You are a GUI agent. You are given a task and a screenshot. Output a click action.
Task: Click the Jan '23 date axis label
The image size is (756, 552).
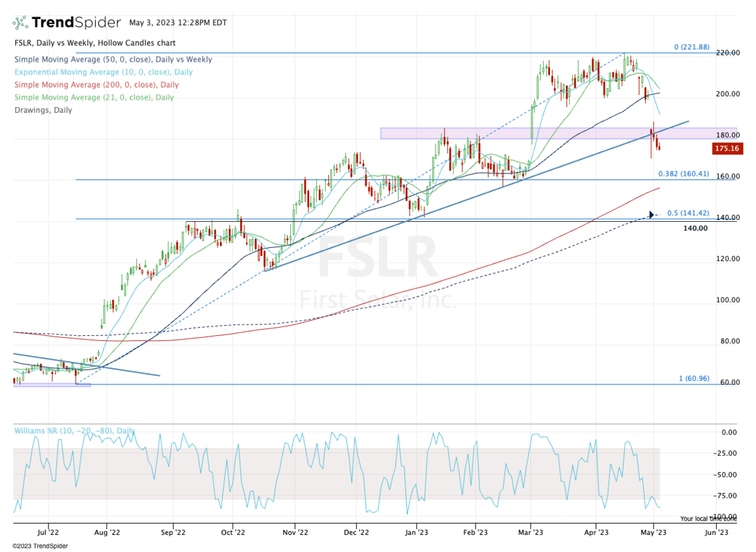[415, 532]
